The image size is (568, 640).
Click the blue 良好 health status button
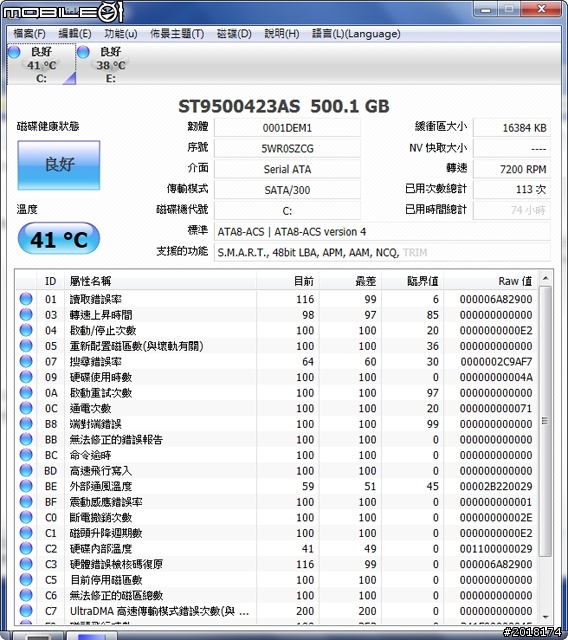click(59, 165)
